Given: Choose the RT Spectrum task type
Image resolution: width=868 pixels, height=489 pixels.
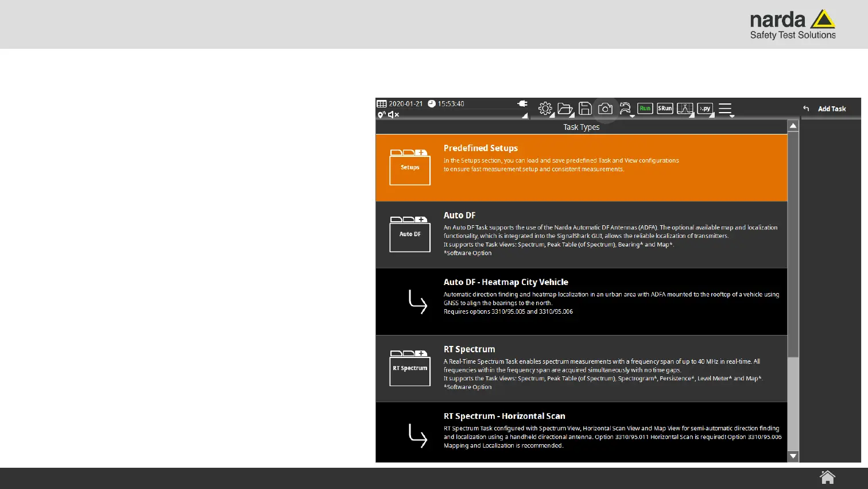Looking at the screenshot, I should point(581,368).
